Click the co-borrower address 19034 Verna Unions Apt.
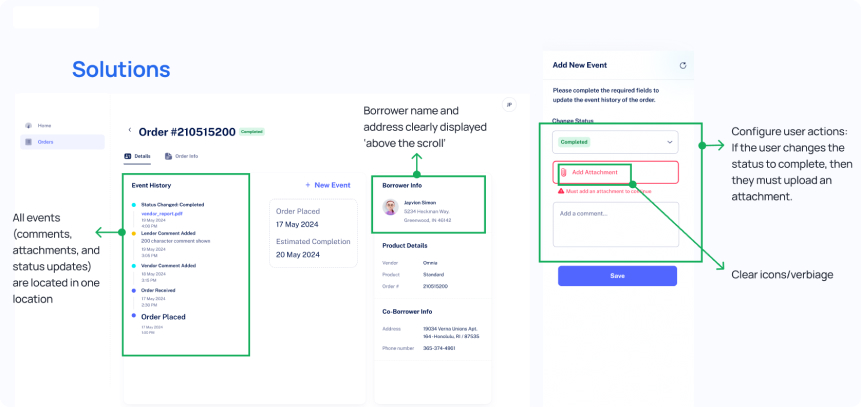The width and height of the screenshot is (861, 407). point(450,328)
